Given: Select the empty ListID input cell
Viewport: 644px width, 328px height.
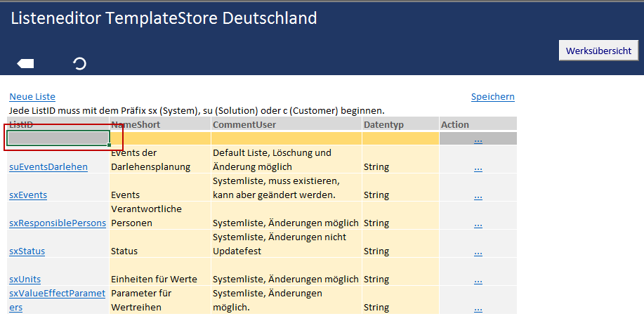Looking at the screenshot, I should pos(58,138).
